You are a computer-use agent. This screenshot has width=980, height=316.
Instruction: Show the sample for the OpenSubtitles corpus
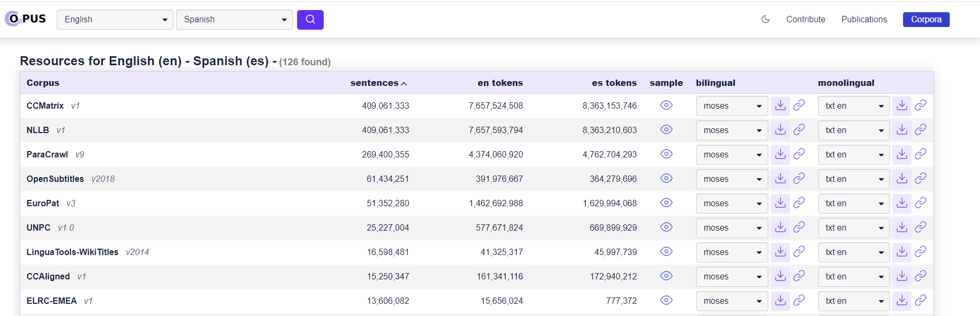click(666, 179)
